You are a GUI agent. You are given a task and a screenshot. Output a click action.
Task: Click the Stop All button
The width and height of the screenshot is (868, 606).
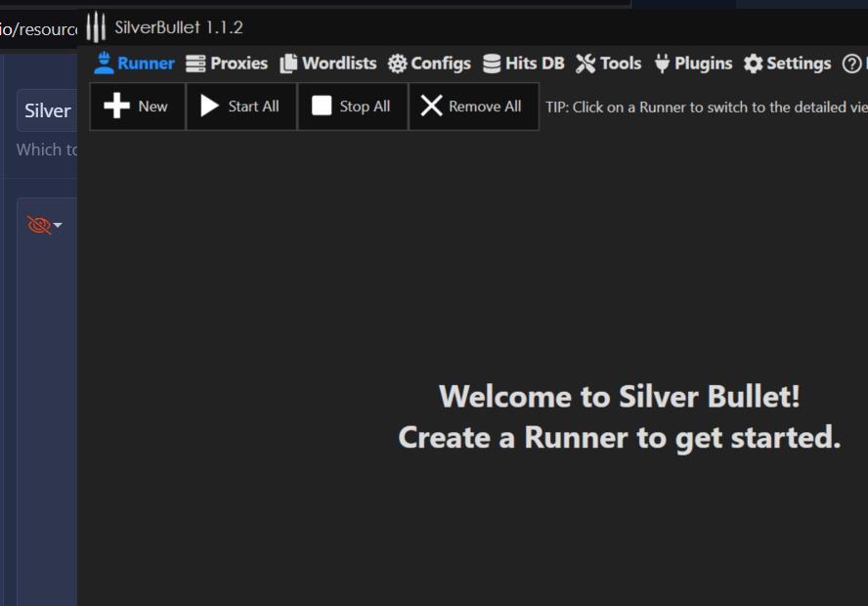pos(352,107)
